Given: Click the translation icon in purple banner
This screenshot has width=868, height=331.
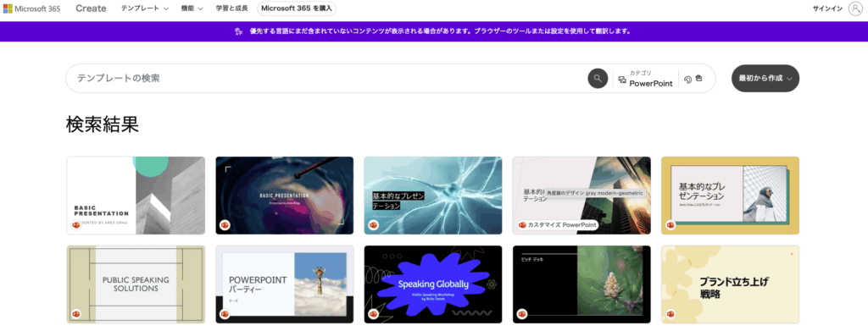Looking at the screenshot, I should pyautogui.click(x=238, y=31).
